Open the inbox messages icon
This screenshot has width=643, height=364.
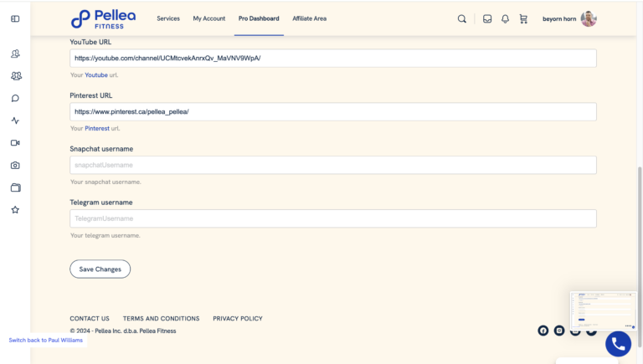[x=487, y=19]
